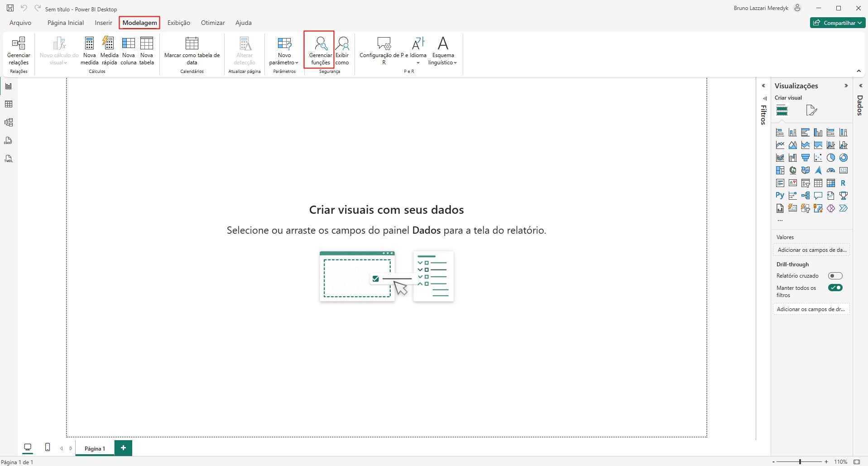Open Gerenciar funções security tool
This screenshot has width=868, height=466.
coord(320,50)
